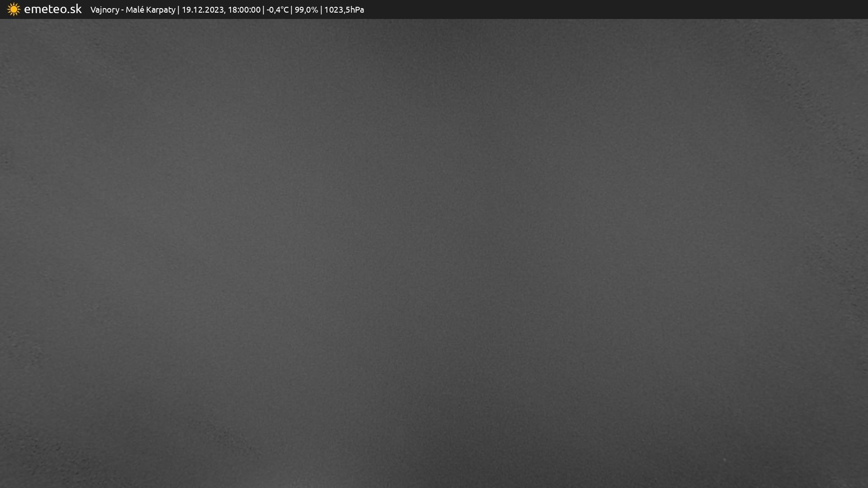The image size is (868, 488).
Task: Click the hPa pressure unit text
Action: pos(357,10)
